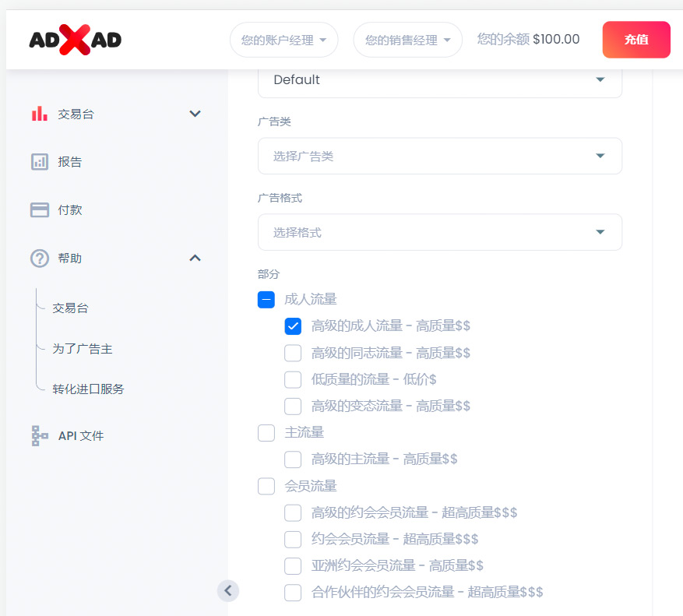This screenshot has height=616, width=683.
Task: Collapse the 帮助 menu using its chevron
Action: tap(195, 258)
